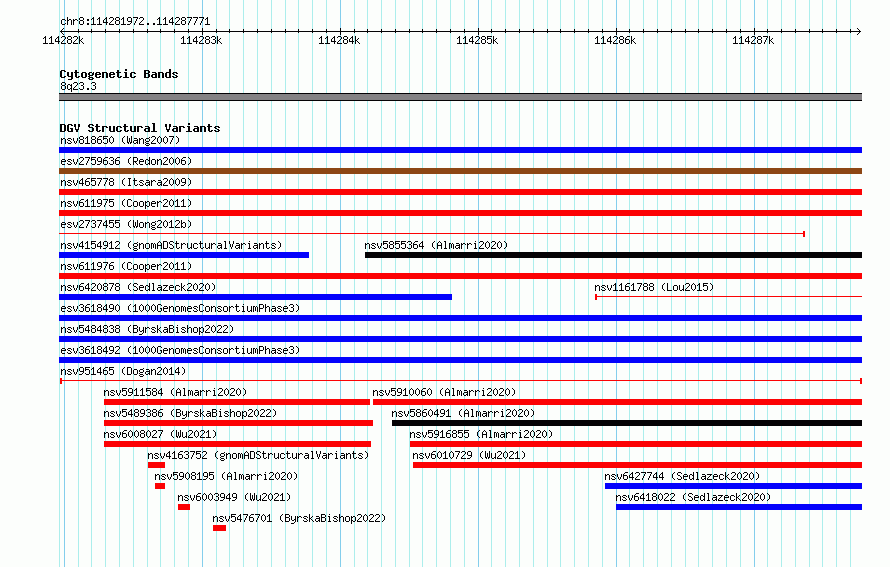Select the small red nsv5476701 bar

[220, 528]
